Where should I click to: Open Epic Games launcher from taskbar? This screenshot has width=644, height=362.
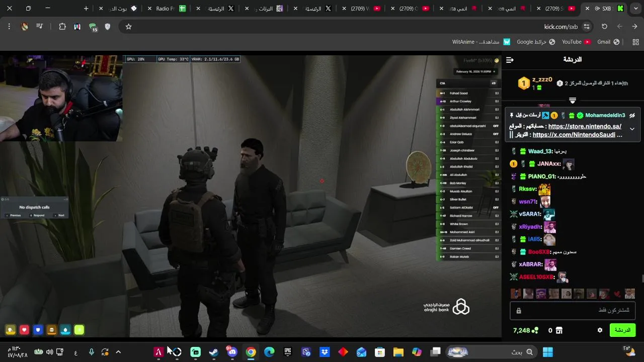click(288, 352)
